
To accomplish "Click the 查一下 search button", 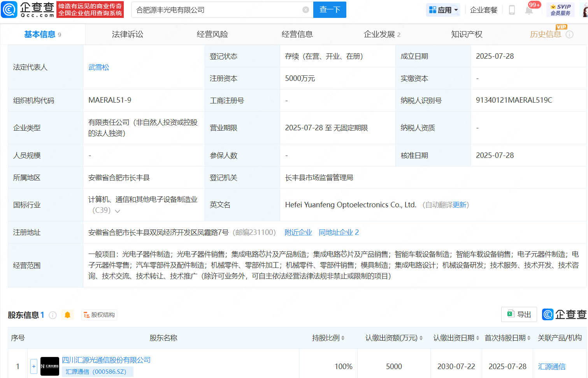I will [330, 10].
